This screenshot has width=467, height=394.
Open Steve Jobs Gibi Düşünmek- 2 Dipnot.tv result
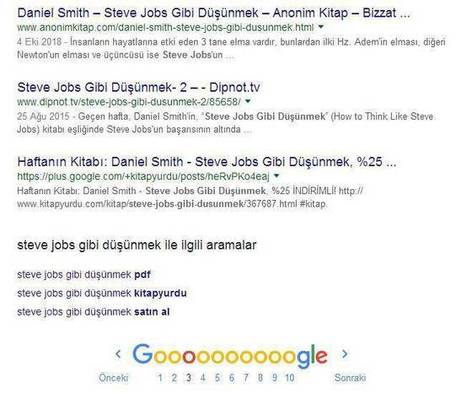[x=138, y=87]
